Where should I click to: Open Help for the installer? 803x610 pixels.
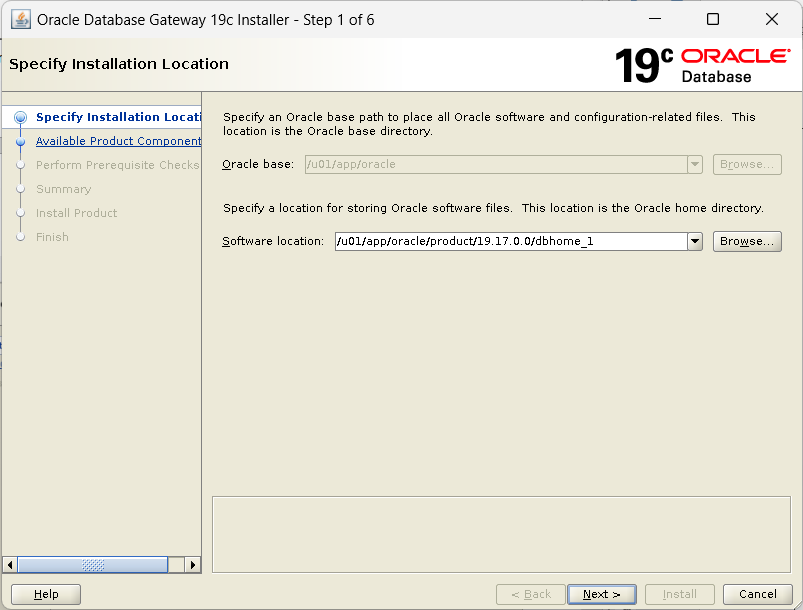point(46,594)
